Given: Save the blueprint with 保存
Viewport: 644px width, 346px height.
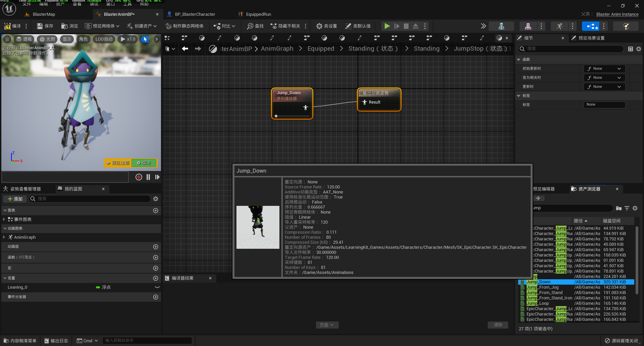Looking at the screenshot, I should (45, 26).
